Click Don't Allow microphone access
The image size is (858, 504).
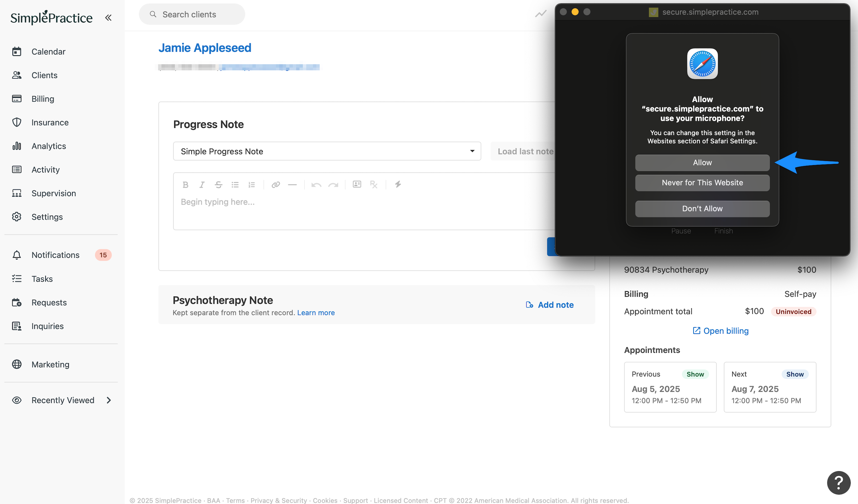pyautogui.click(x=702, y=209)
